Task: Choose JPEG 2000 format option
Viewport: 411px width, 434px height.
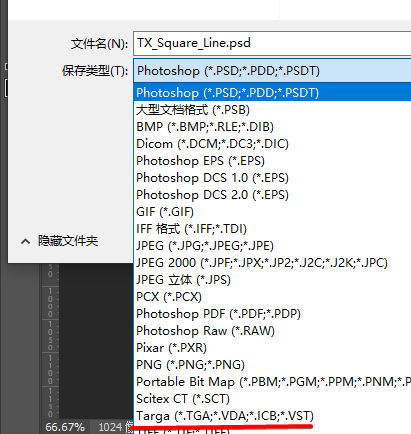Action: click(x=272, y=263)
